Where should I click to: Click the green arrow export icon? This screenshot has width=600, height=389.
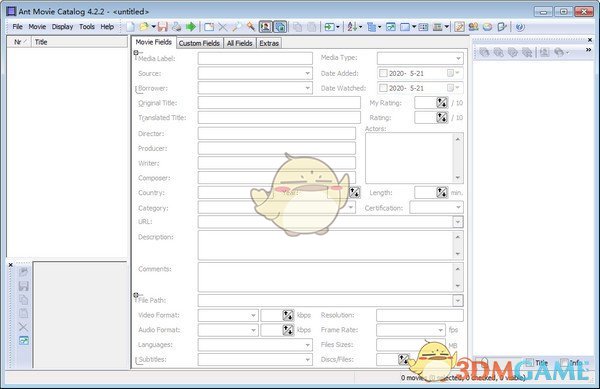point(191,27)
